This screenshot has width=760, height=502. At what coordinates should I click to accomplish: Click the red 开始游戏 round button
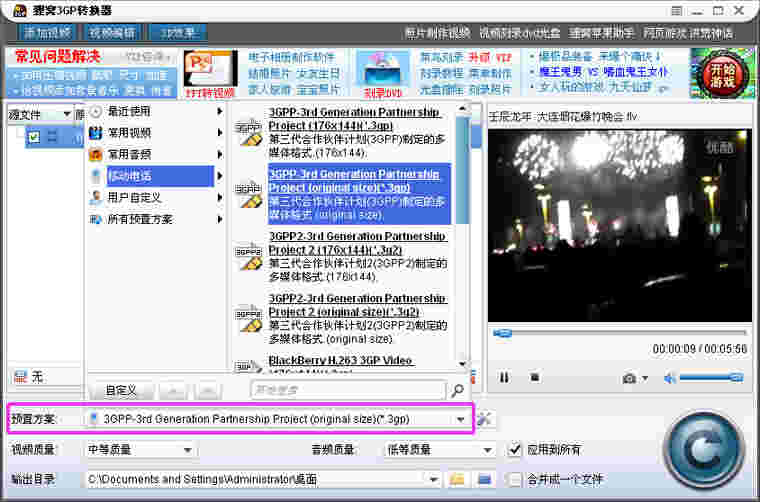[x=722, y=75]
